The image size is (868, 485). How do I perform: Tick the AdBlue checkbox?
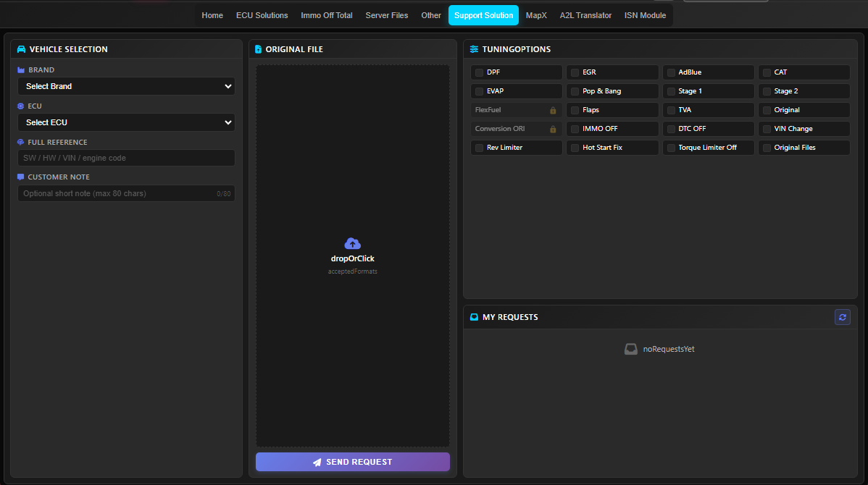[671, 72]
